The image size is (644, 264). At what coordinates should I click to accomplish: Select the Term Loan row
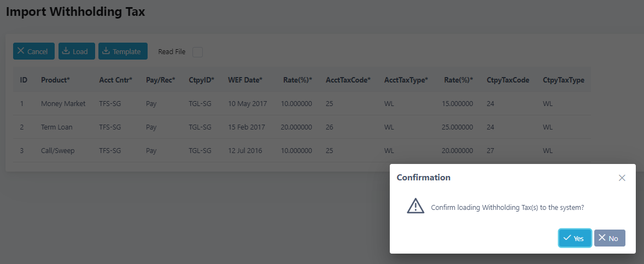(x=302, y=127)
